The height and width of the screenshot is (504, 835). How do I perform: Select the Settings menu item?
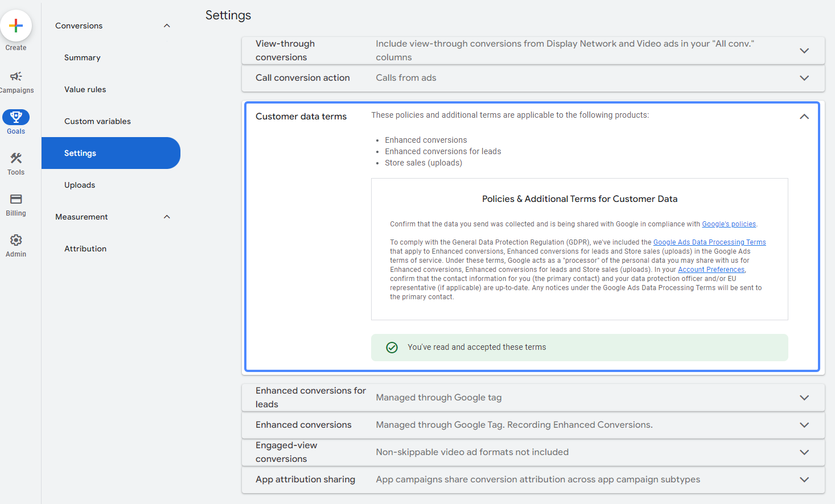pos(111,153)
